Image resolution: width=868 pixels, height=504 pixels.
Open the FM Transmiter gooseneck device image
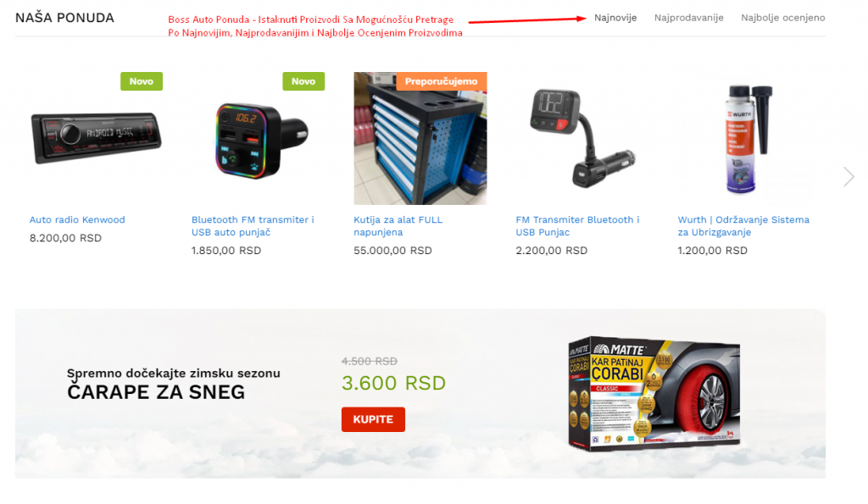point(582,138)
